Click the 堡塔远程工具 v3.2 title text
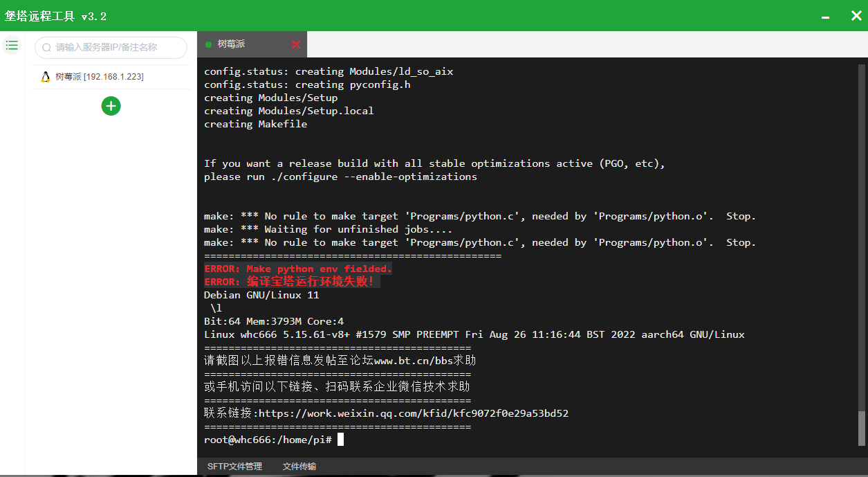This screenshot has width=868, height=477. coord(56,16)
